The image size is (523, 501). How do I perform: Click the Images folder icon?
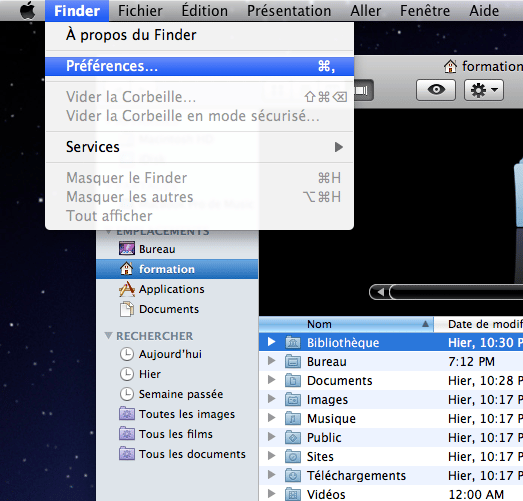pos(293,399)
